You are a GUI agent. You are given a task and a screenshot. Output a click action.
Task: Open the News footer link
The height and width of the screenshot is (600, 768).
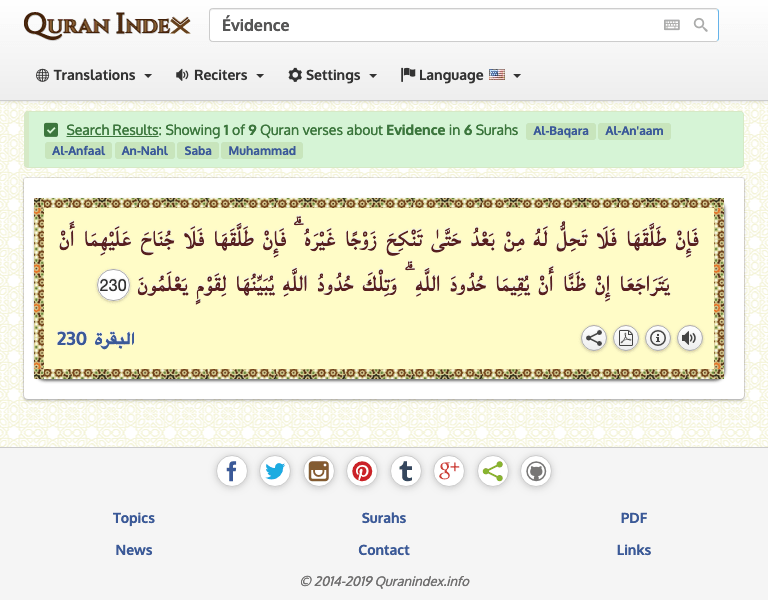[134, 550]
